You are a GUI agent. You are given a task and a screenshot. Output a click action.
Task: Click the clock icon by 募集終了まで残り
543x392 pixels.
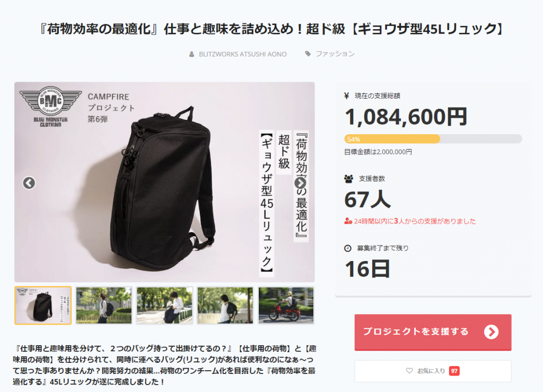pyautogui.click(x=348, y=248)
